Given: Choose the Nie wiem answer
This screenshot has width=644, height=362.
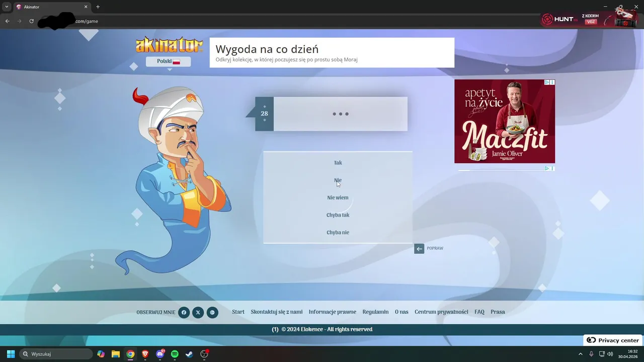Looking at the screenshot, I should coord(338,198).
